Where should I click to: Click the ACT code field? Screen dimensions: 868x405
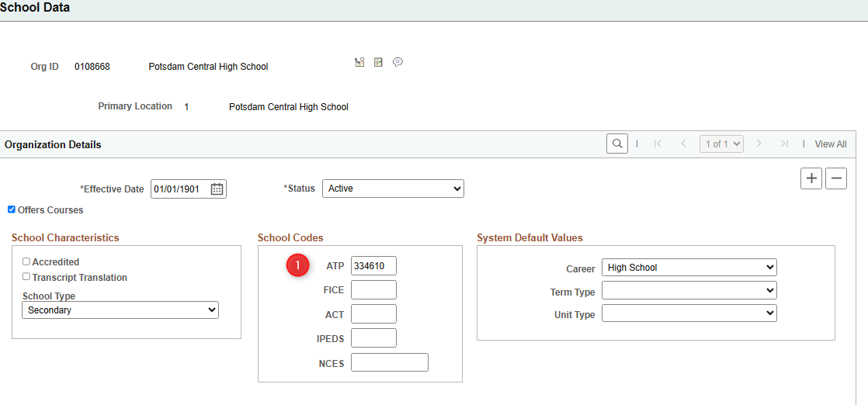point(373,313)
